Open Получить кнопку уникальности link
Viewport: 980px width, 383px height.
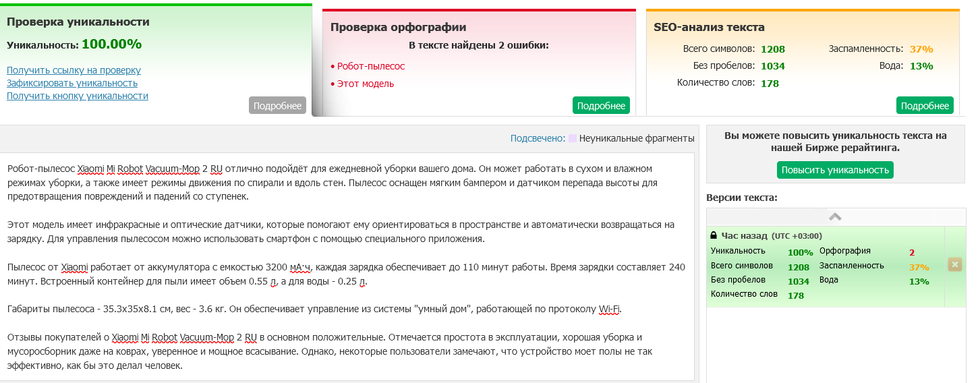click(x=78, y=96)
